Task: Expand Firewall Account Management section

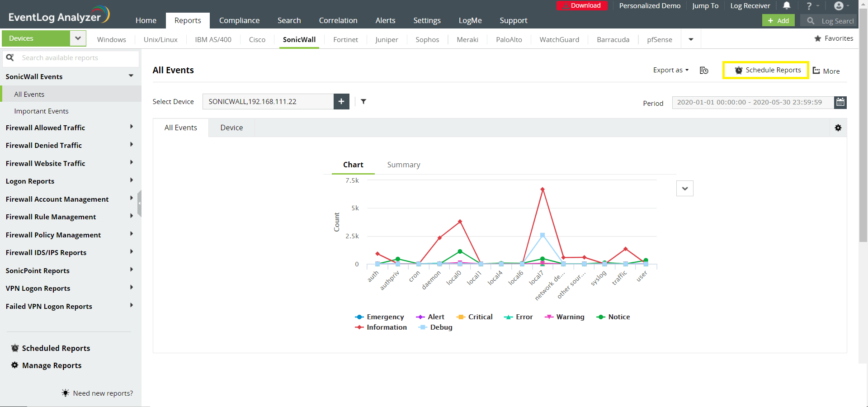Action: click(x=132, y=199)
